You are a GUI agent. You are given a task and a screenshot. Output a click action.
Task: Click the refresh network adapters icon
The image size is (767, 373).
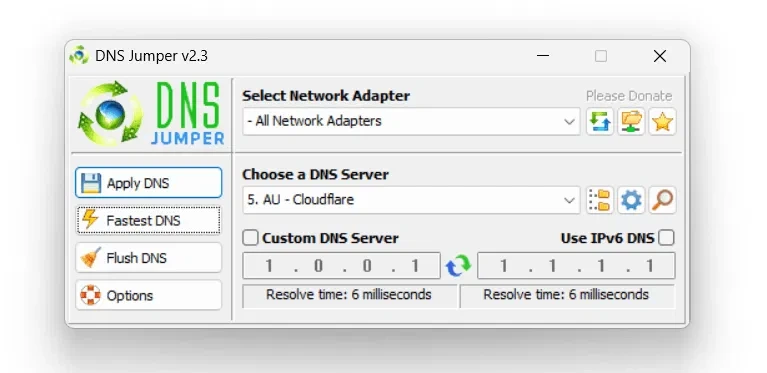coord(600,121)
